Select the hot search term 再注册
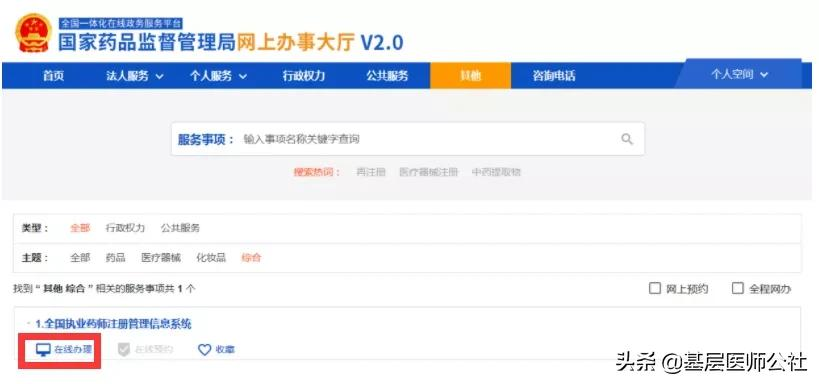819x384 pixels. 371,172
